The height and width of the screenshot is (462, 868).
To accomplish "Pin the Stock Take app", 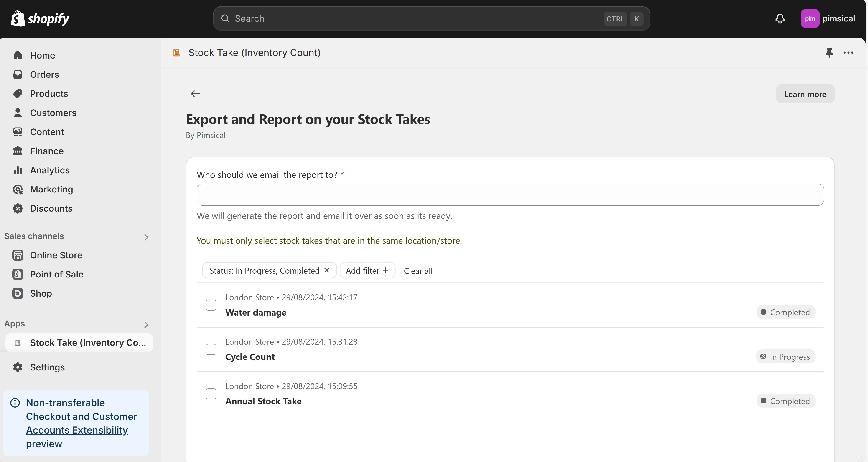I will tap(829, 53).
